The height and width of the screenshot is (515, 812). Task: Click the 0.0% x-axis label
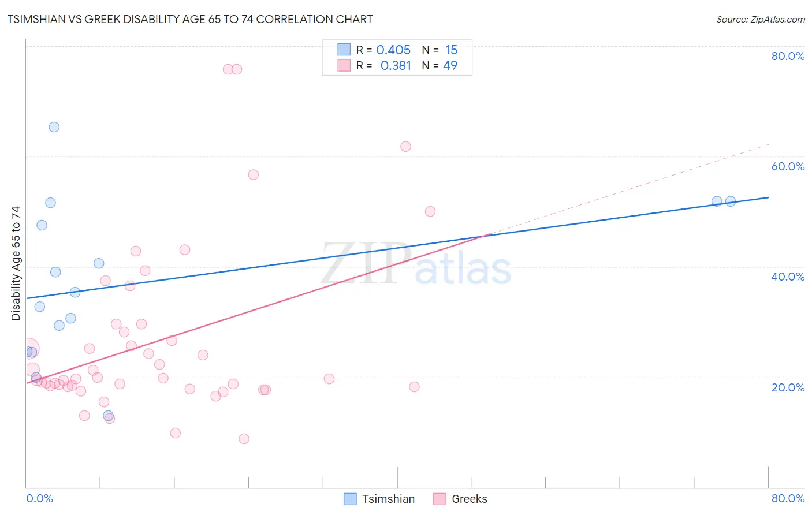click(39, 498)
